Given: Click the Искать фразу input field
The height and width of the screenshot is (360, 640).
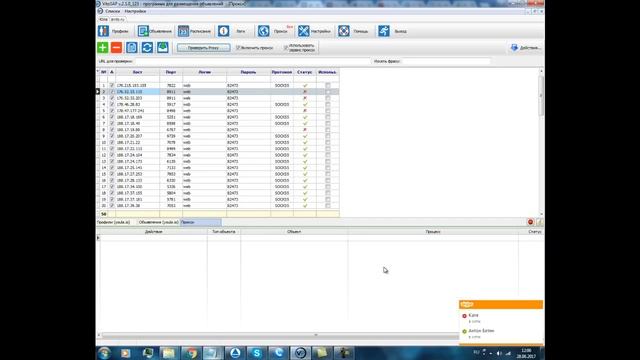Looking at the screenshot, I should [x=446, y=61].
